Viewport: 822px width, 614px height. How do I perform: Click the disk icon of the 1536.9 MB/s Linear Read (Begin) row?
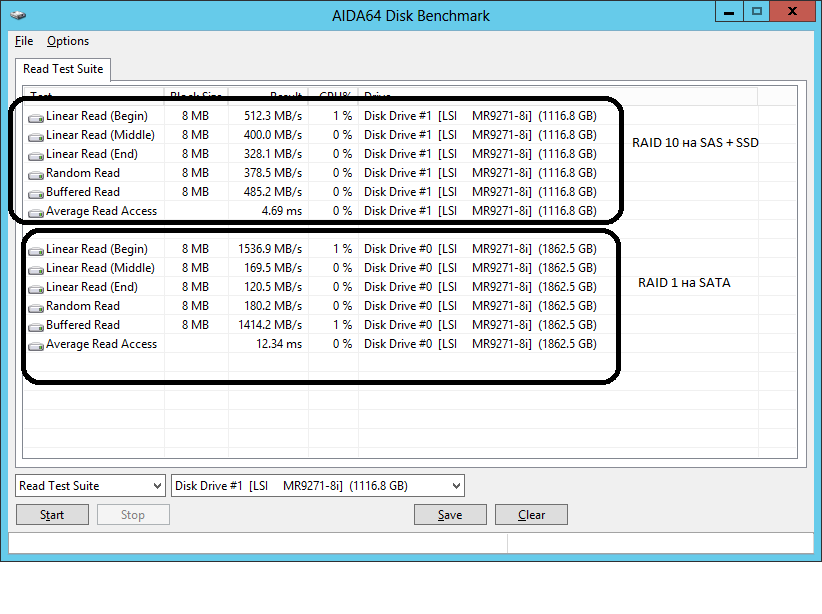36,250
